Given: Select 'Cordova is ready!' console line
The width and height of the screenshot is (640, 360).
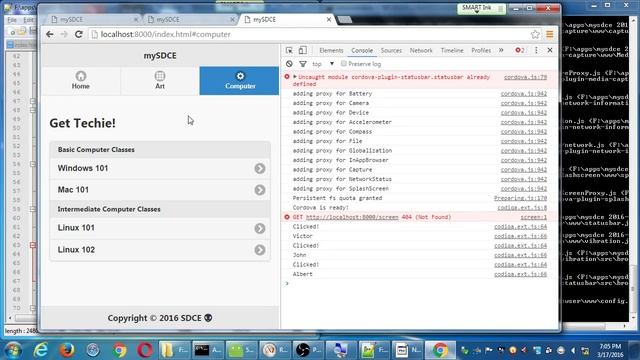Looking at the screenshot, I should point(321,208).
